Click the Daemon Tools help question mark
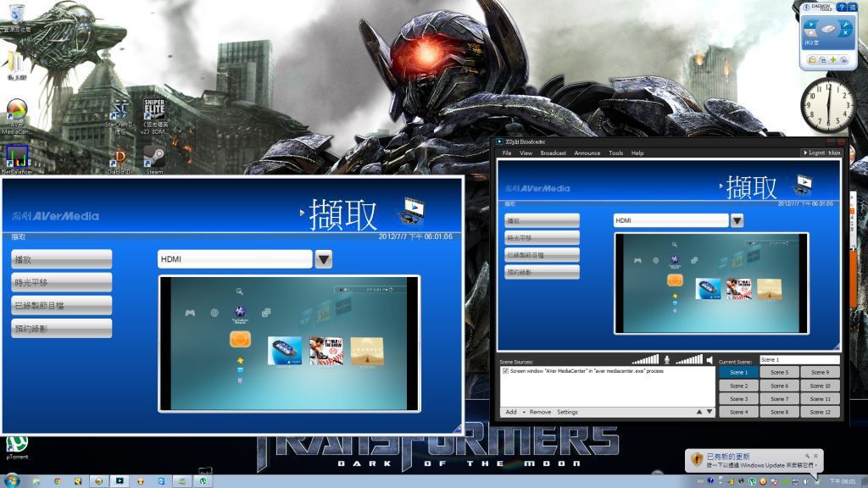The width and height of the screenshot is (868, 488). [x=842, y=7]
